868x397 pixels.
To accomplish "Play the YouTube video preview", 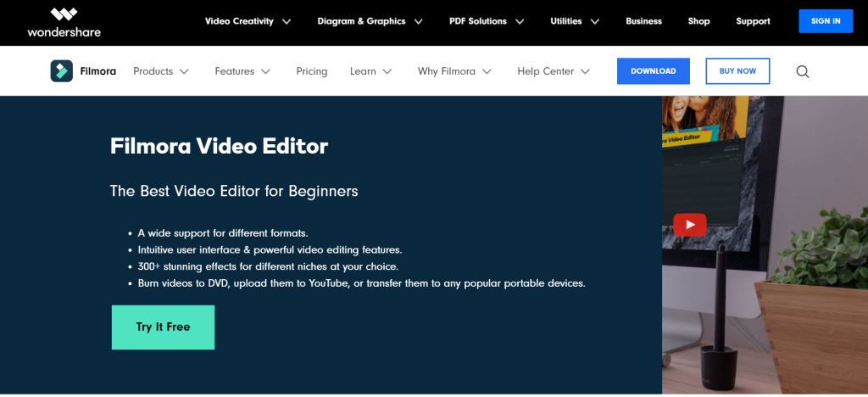I will pyautogui.click(x=690, y=225).
